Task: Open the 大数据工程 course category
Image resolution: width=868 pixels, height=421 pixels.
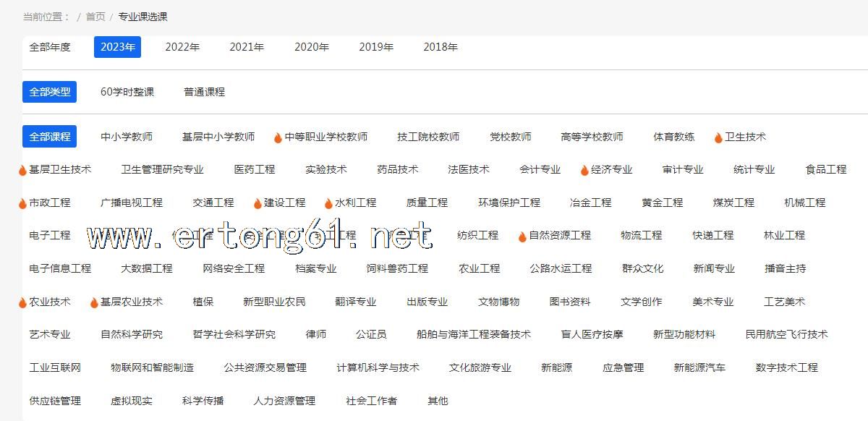Action: (147, 268)
